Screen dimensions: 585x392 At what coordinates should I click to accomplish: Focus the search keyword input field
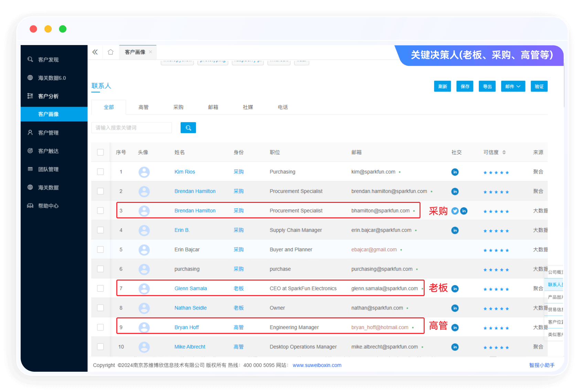[x=131, y=128]
